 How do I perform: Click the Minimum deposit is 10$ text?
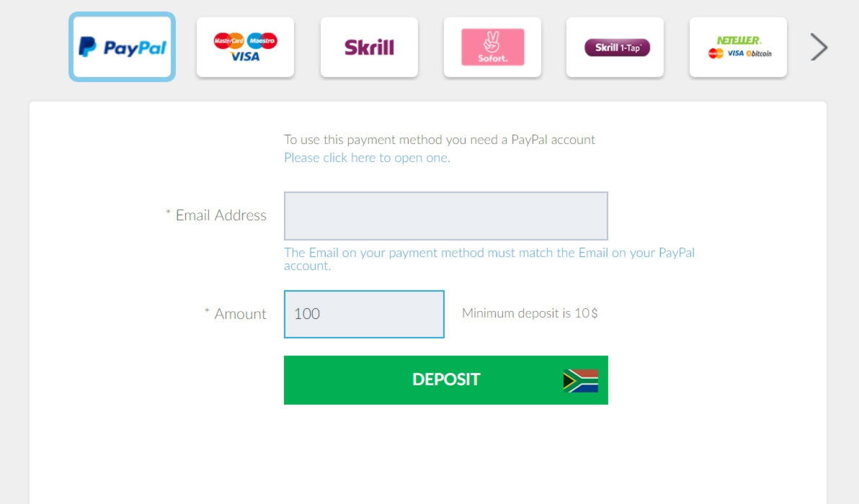click(530, 313)
